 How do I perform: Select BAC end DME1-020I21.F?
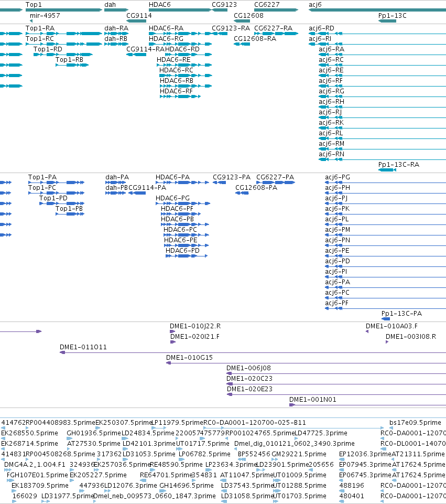pyautogui.click(x=195, y=337)
